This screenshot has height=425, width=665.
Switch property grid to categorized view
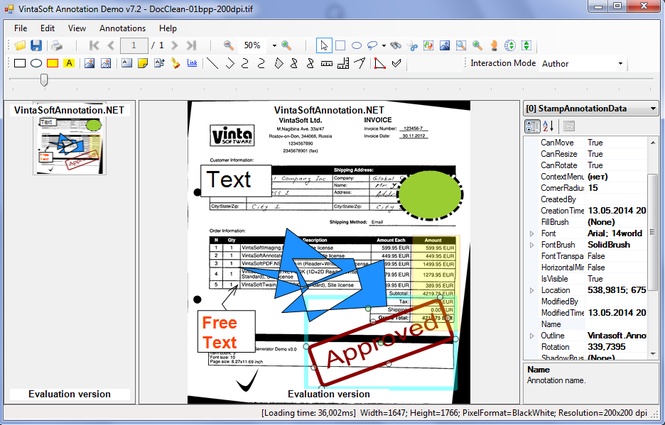pyautogui.click(x=532, y=126)
